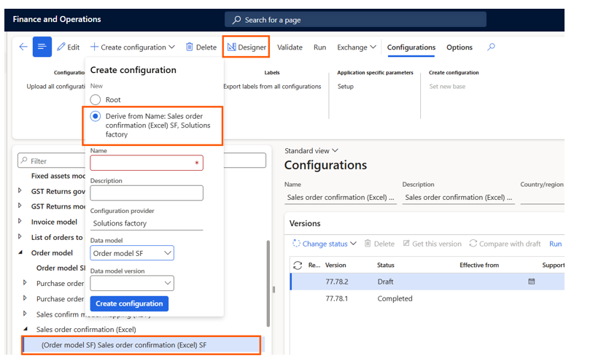
Task: Click the Configuration provider Solutions factory field
Action: click(147, 223)
